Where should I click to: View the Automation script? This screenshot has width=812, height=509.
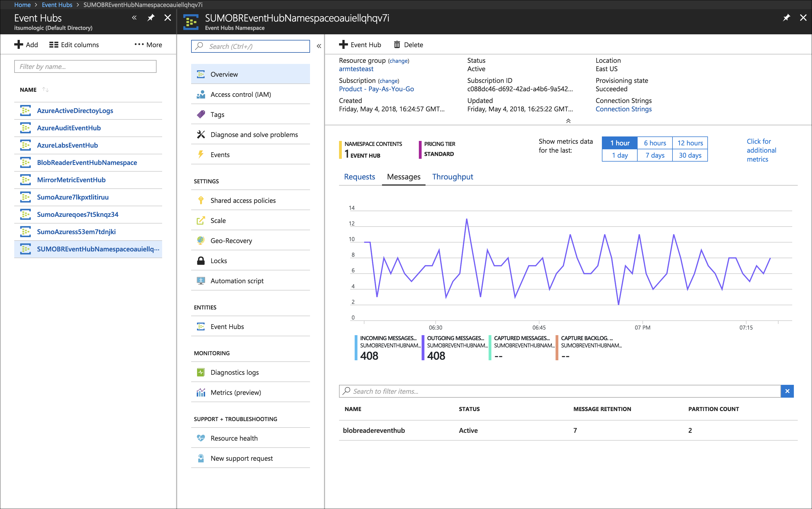(237, 280)
